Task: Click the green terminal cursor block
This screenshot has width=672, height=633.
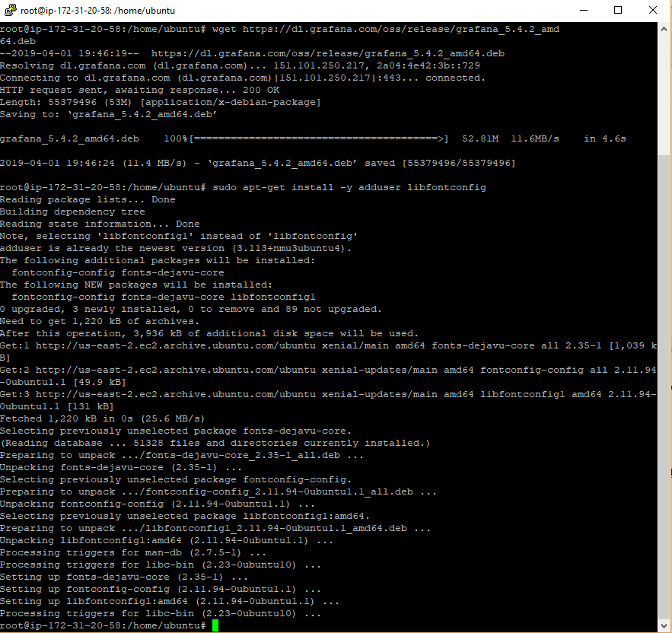Action: tap(215, 625)
